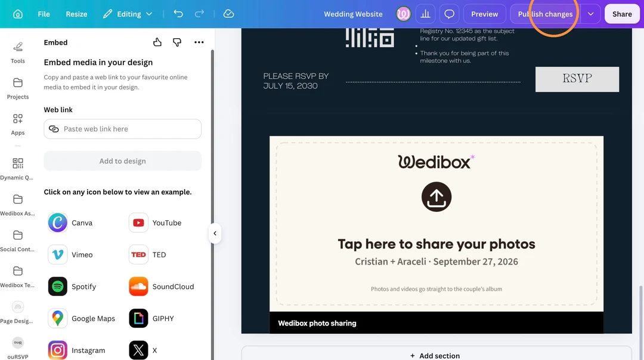View the Canva embed example
This screenshot has width=644, height=360.
70,223
